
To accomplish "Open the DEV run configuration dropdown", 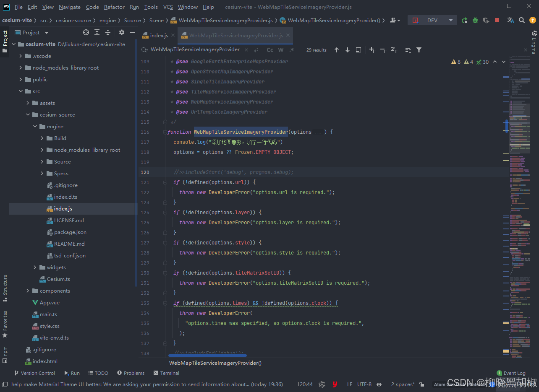I will (432, 20).
